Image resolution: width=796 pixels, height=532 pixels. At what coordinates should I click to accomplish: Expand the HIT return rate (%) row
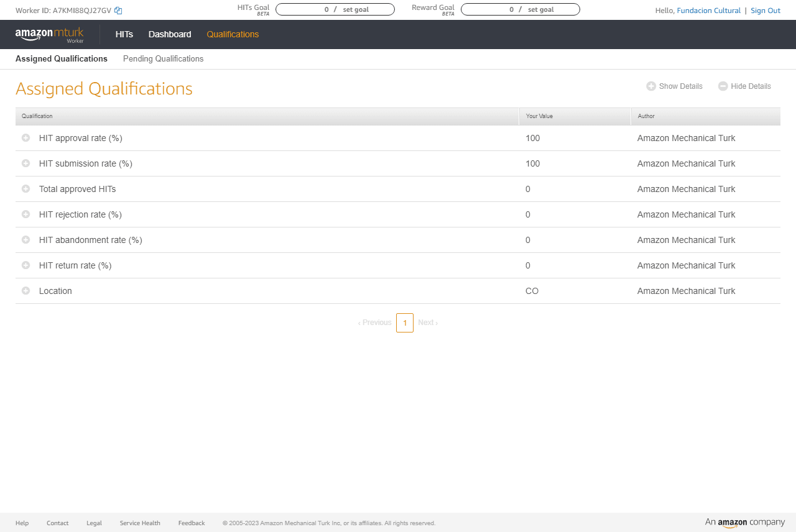pos(25,265)
